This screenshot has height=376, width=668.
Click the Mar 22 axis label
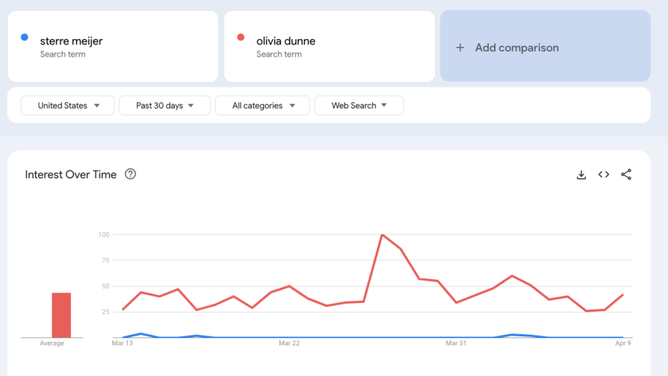[289, 343]
